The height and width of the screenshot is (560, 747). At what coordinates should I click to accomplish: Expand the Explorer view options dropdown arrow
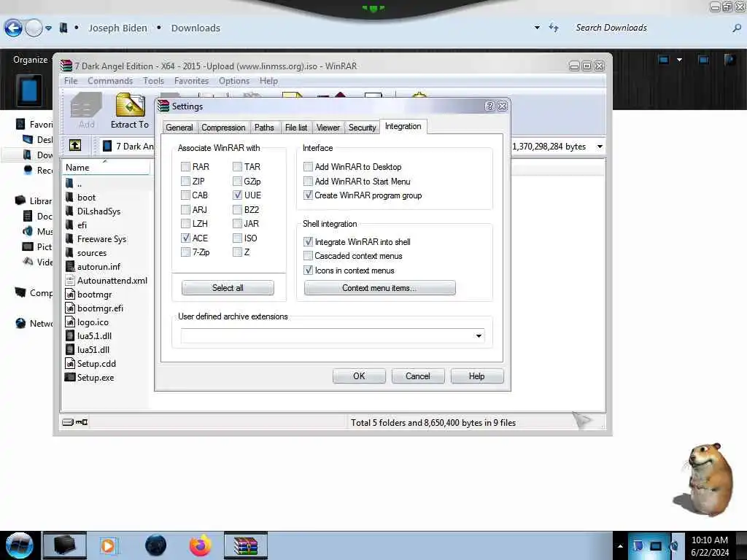[679, 60]
